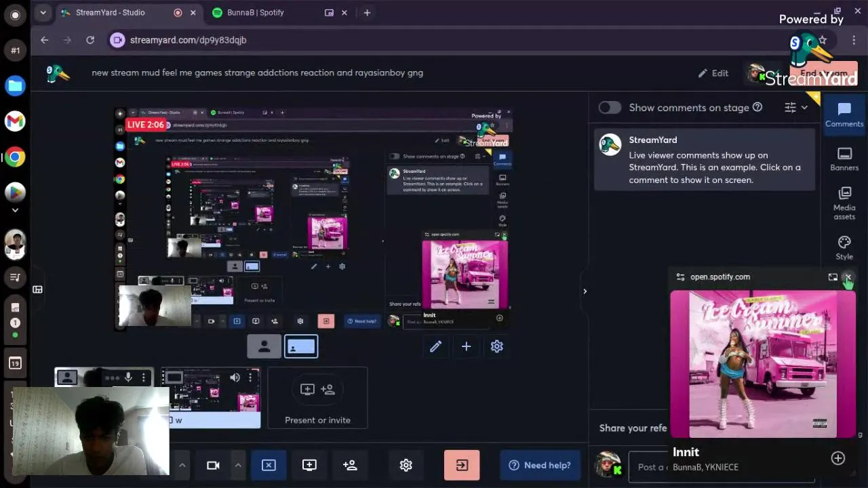Viewport: 868px width, 488px height.
Task: Click the add button next to the Innit track
Action: [838, 458]
